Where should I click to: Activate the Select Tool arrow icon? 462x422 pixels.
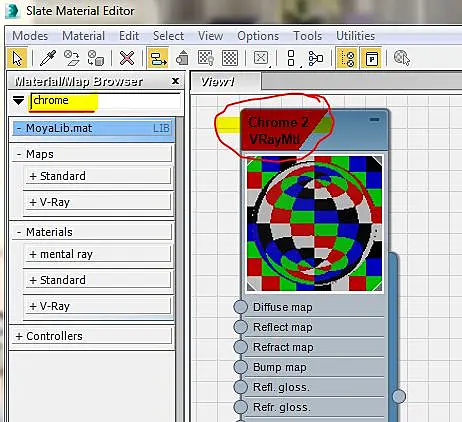pos(17,59)
